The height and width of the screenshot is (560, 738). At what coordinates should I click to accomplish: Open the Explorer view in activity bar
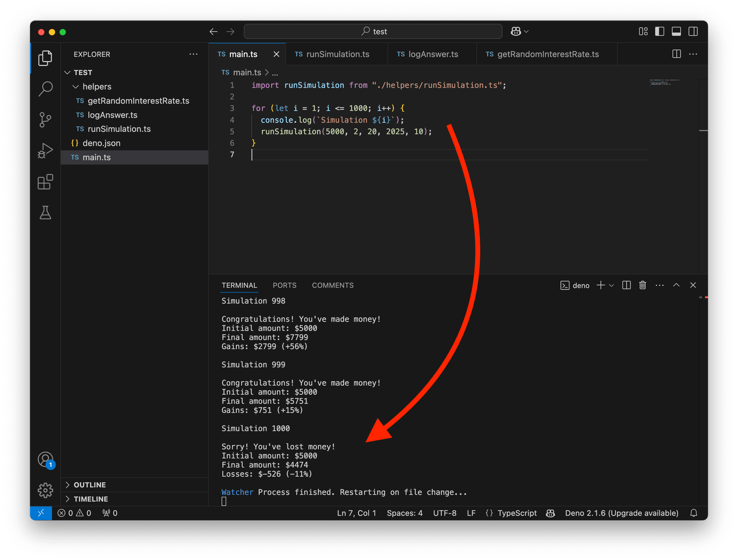[45, 58]
